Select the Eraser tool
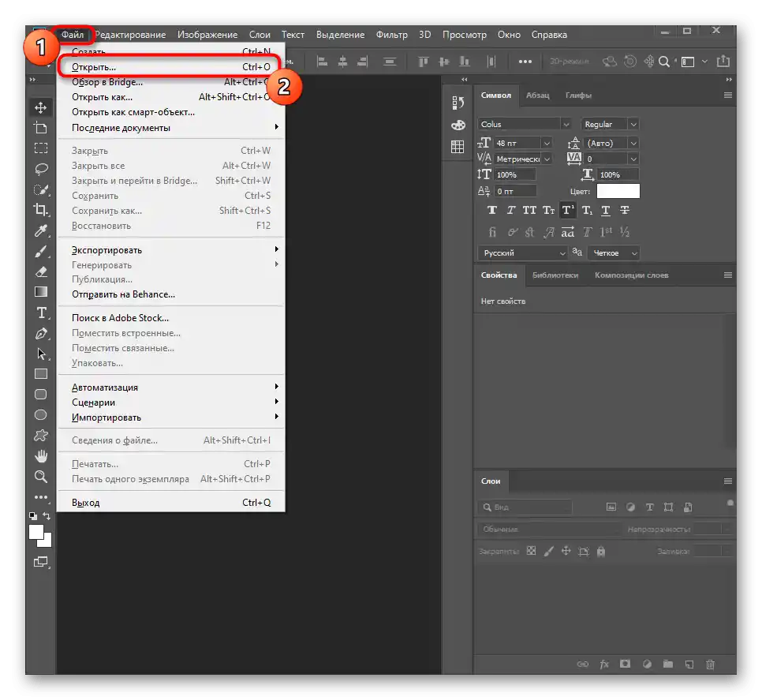Image resolution: width=762 pixels, height=700 pixels. point(41,271)
